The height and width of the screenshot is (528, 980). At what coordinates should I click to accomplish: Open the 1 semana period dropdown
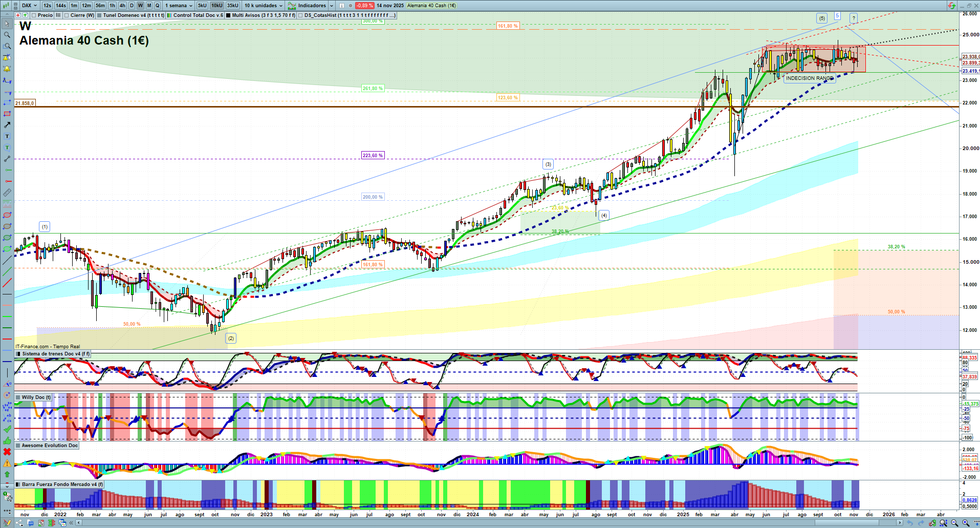179,6
